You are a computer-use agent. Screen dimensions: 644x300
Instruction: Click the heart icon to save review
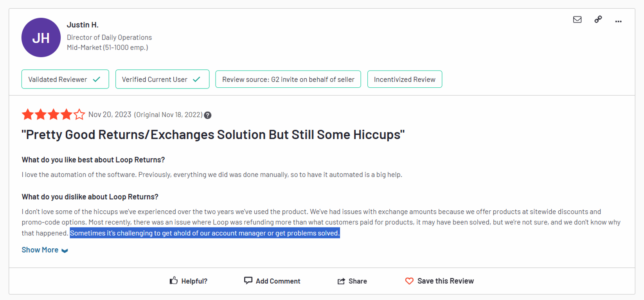[409, 281]
